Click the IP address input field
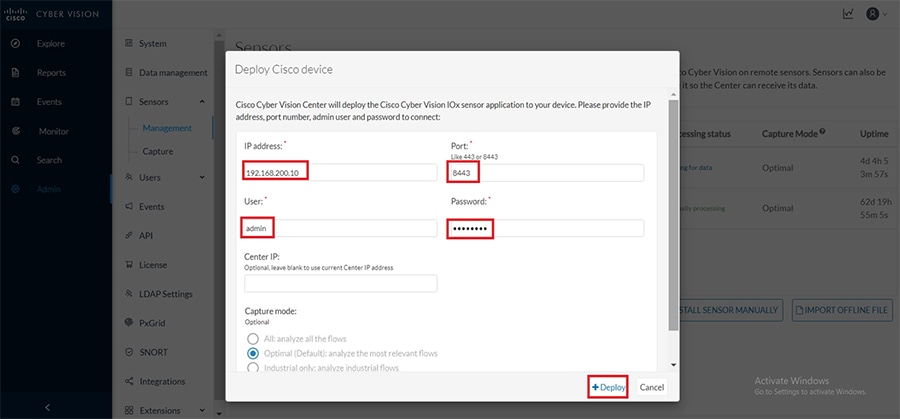This screenshot has height=419, width=900. [340, 172]
